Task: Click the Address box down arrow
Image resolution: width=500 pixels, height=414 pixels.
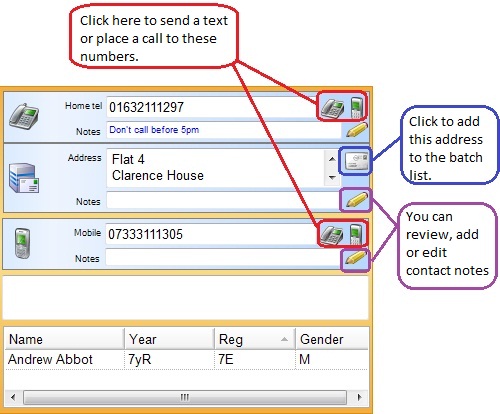Action: coord(332,177)
